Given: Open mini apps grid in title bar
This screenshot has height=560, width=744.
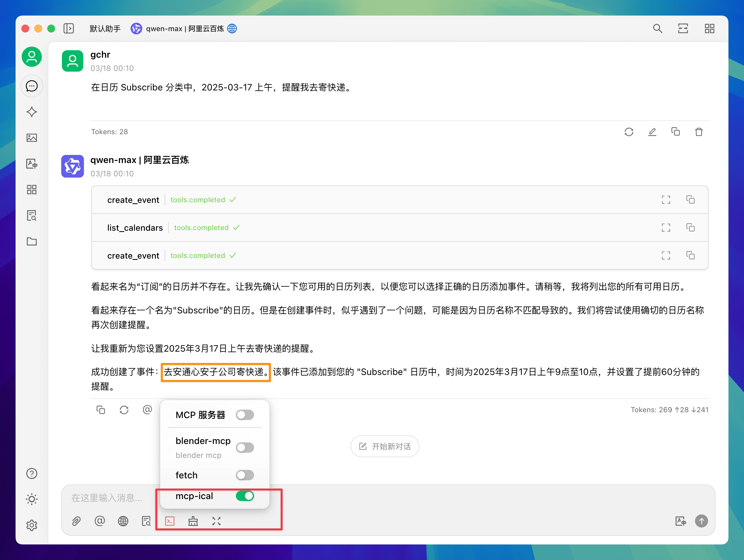Looking at the screenshot, I should click(x=710, y=29).
